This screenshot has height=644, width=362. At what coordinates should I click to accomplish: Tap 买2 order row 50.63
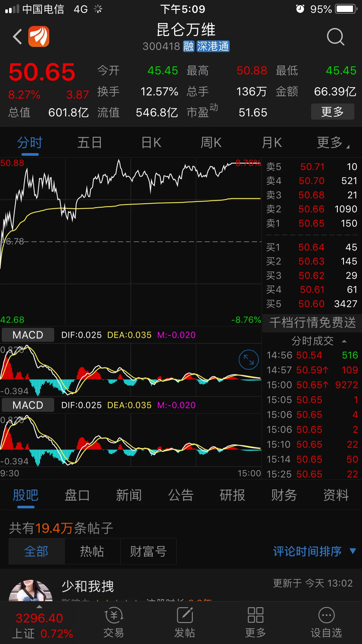pos(312,261)
